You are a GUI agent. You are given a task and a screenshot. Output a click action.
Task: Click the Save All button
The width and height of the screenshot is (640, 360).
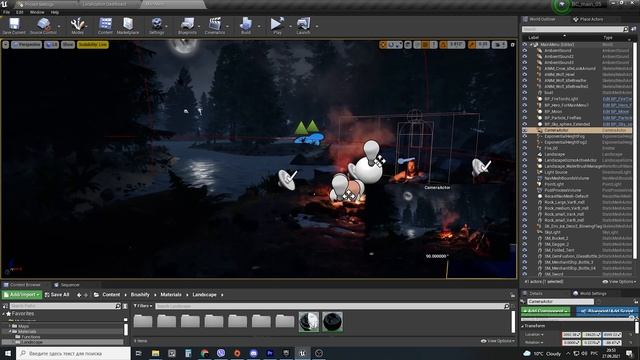point(57,295)
